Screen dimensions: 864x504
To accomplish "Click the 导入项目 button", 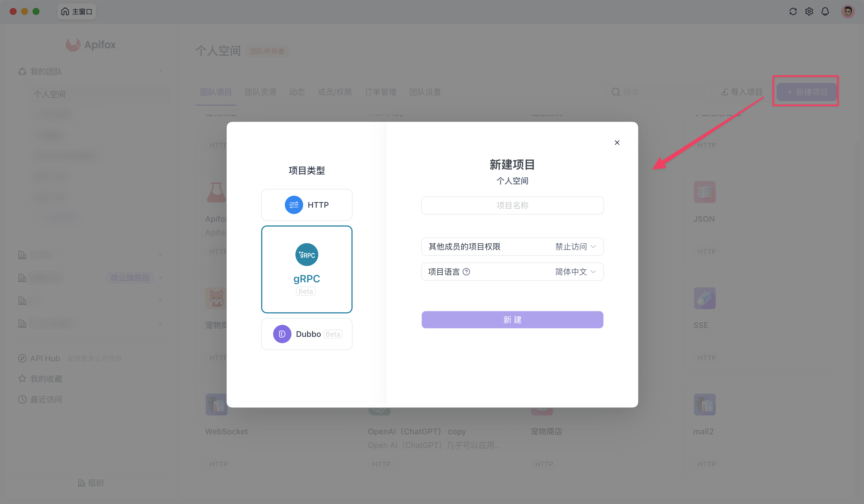I will 741,92.
